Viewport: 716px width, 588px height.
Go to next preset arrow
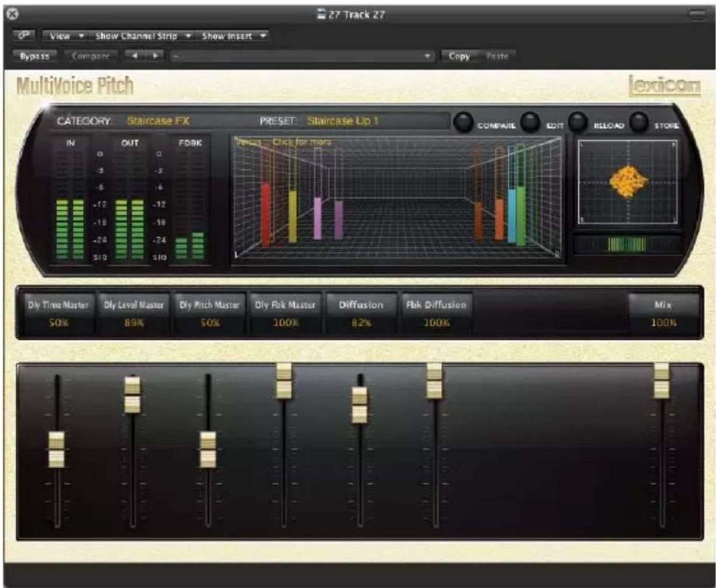155,56
